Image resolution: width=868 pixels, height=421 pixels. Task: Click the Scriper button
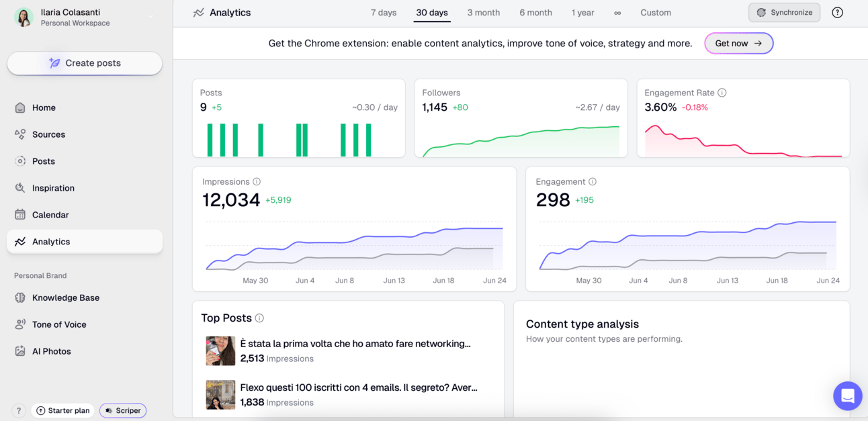pyautogui.click(x=123, y=410)
